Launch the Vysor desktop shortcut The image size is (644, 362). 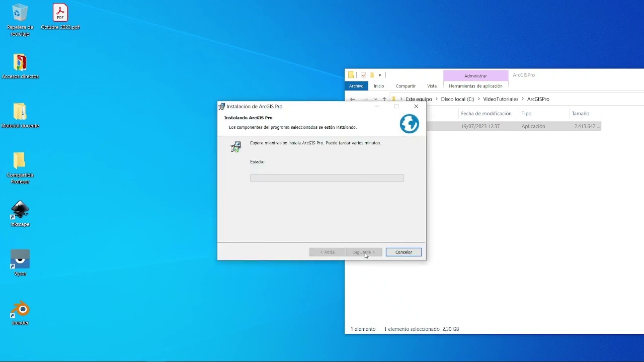[20, 263]
